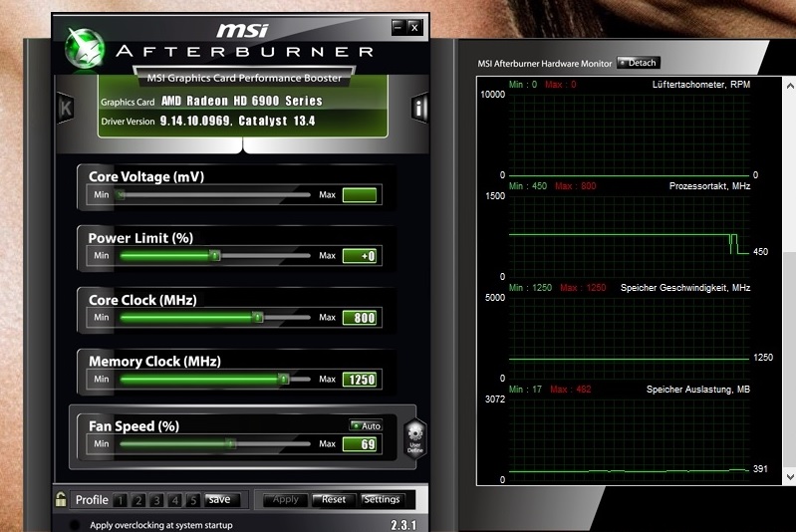Viewport: 796px width, 532px height.
Task: Click the Apply button
Action: [285, 499]
